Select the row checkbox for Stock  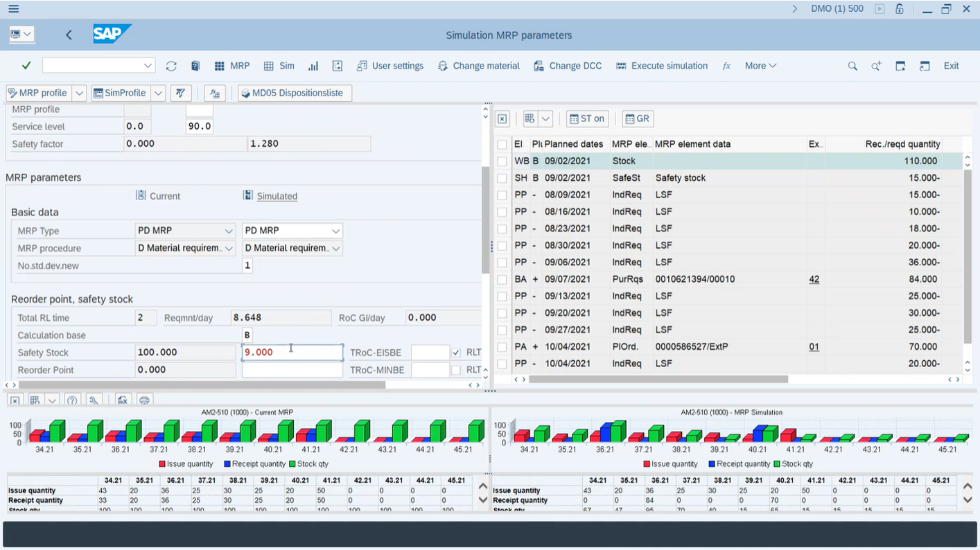coord(502,161)
